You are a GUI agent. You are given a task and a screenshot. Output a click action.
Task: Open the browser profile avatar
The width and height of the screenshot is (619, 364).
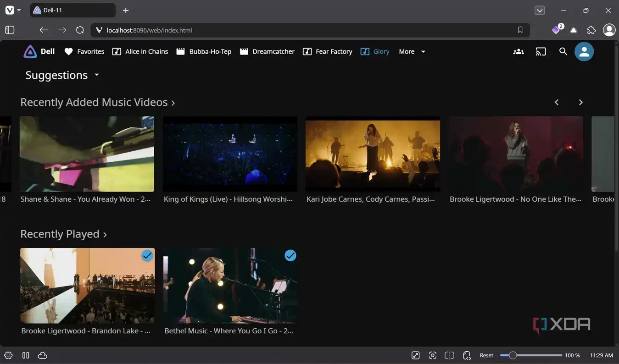click(x=609, y=30)
